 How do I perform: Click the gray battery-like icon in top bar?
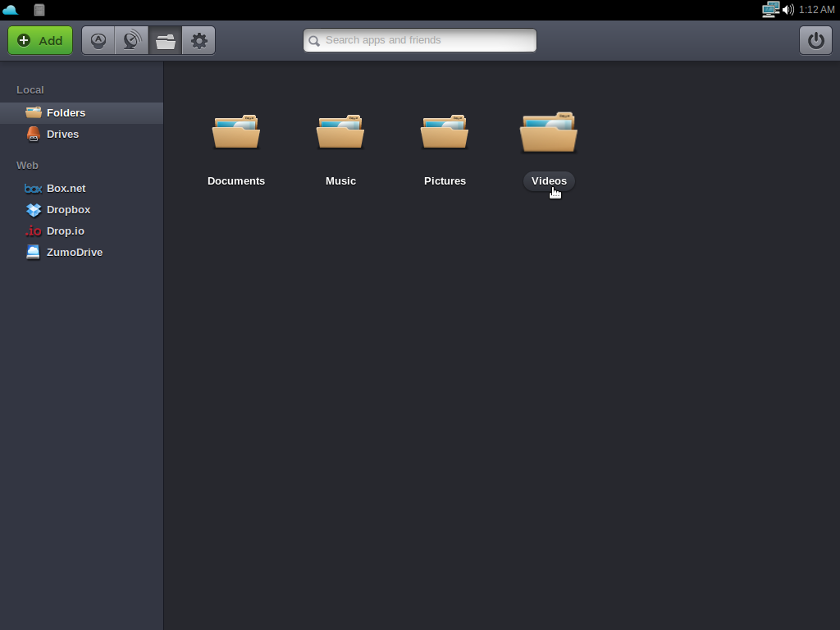point(39,10)
